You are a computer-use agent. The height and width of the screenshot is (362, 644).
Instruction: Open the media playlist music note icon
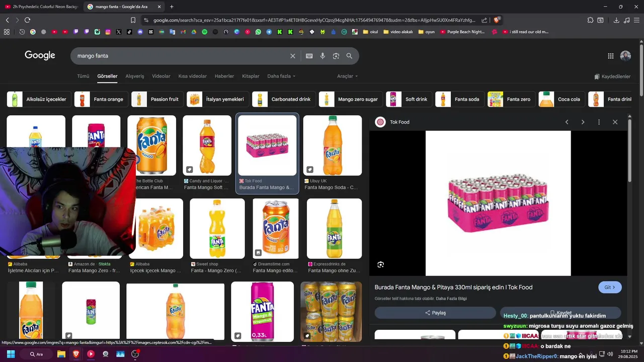click(626, 20)
